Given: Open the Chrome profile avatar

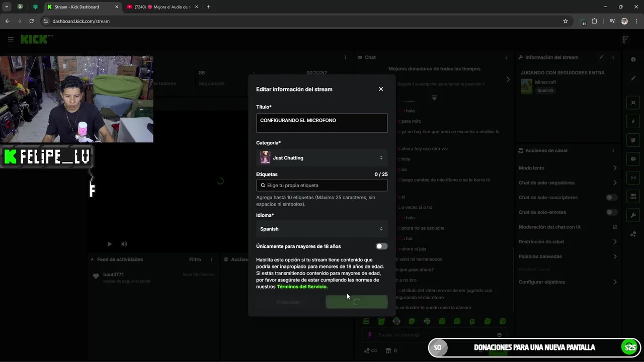Looking at the screenshot, I should (x=624, y=21).
